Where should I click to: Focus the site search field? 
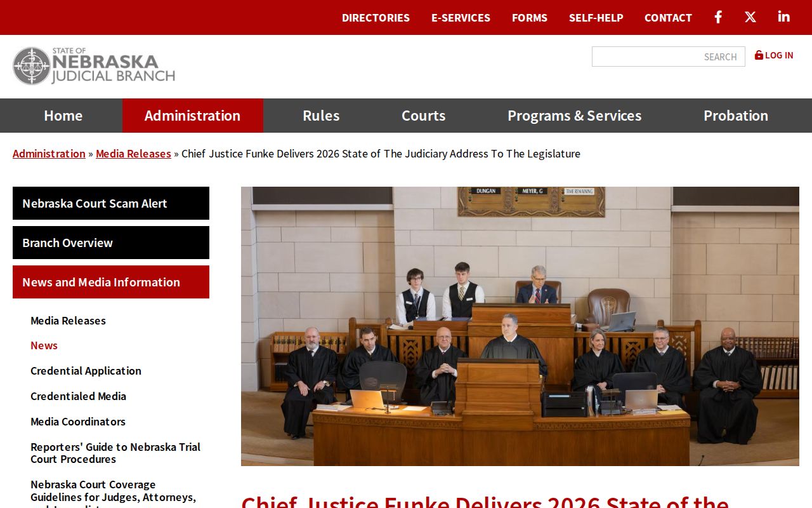(668, 57)
